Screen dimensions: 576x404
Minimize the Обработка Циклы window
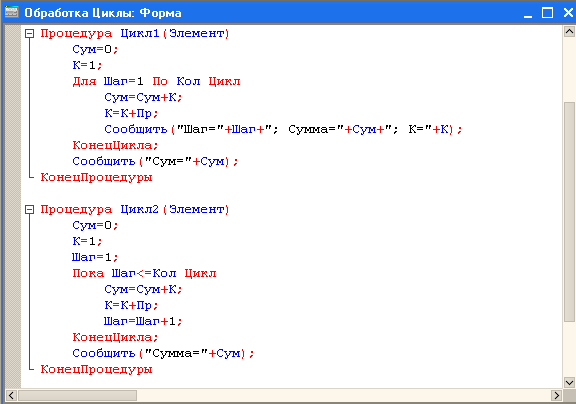tap(528, 13)
